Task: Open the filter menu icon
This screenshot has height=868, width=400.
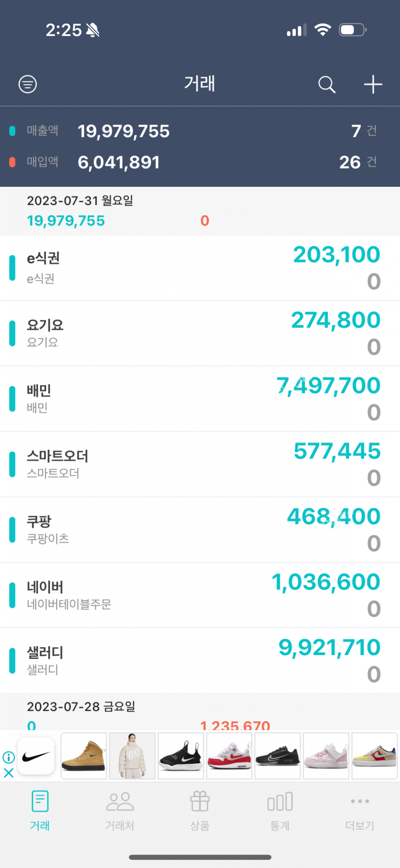Action: point(28,85)
